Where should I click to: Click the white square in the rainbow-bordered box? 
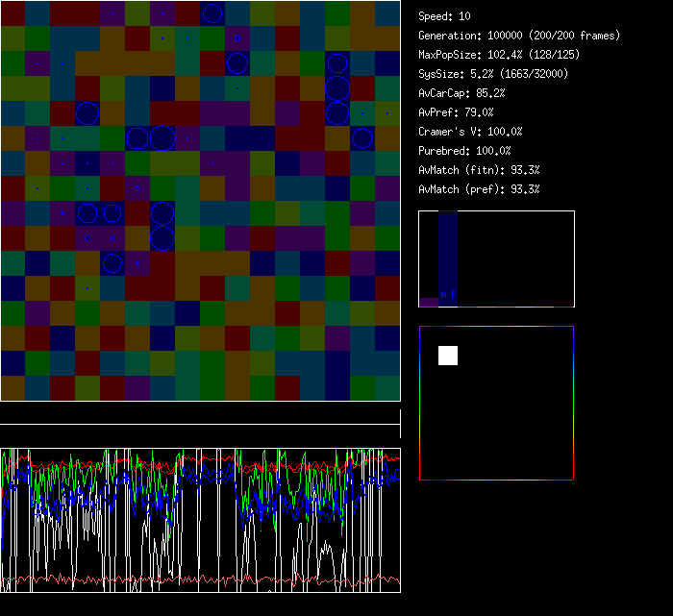448,356
